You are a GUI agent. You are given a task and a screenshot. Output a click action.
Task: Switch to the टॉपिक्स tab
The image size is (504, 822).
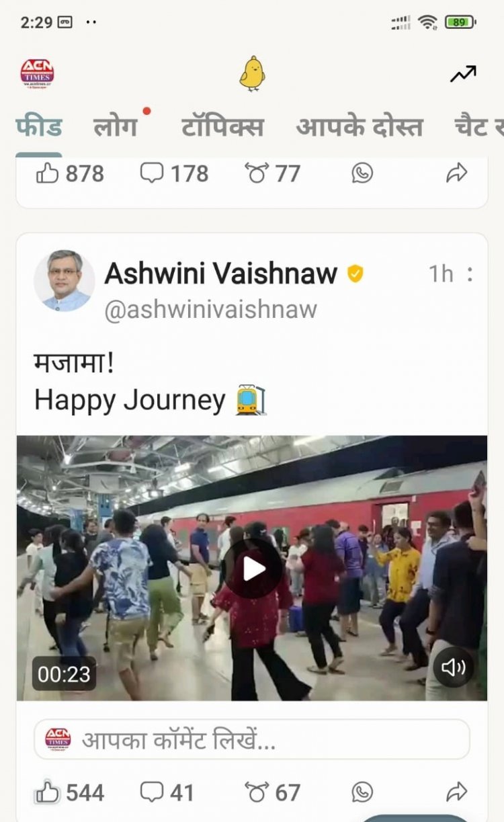[x=222, y=127]
